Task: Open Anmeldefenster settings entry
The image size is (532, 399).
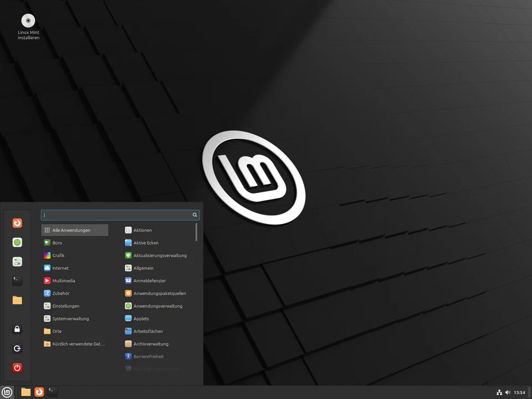Action: click(x=149, y=280)
